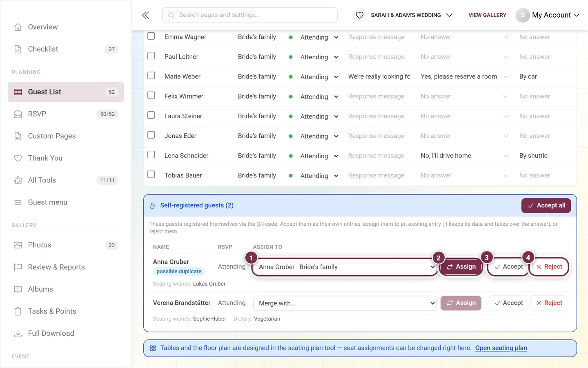Open the seating plan link
588x368 pixels.
pos(501,348)
